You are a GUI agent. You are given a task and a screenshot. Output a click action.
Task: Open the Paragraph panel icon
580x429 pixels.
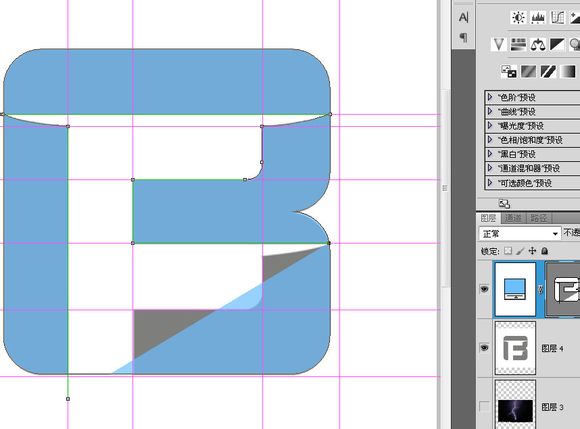point(463,37)
